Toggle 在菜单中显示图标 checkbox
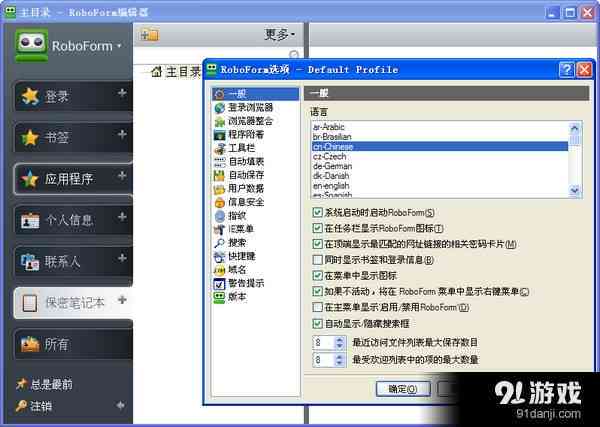This screenshot has height=427, width=600. [317, 276]
